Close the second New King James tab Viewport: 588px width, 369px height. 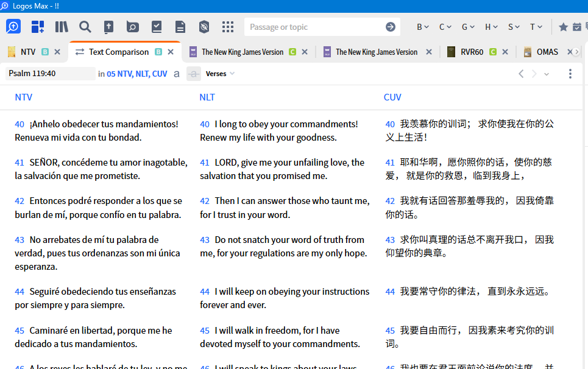pos(429,52)
